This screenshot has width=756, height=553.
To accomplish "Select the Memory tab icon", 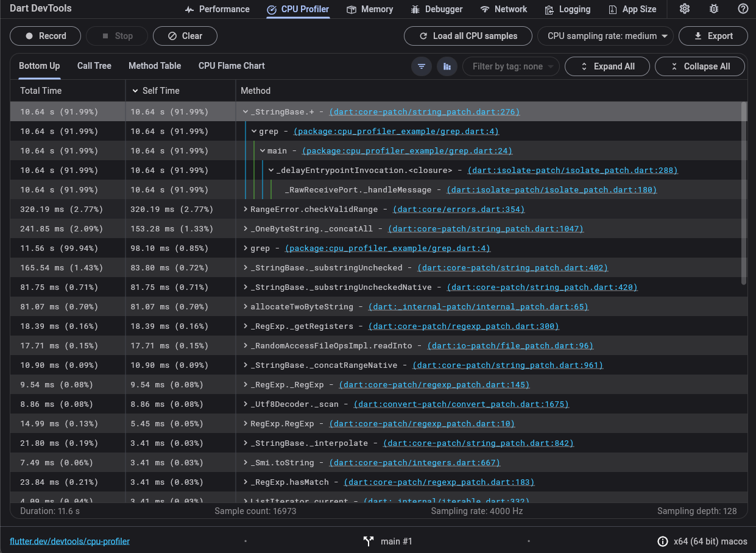I will (x=352, y=9).
